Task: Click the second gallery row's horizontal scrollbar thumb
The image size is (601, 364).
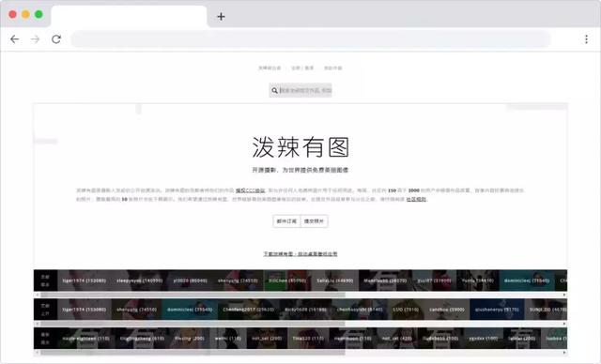Action: click(193, 324)
